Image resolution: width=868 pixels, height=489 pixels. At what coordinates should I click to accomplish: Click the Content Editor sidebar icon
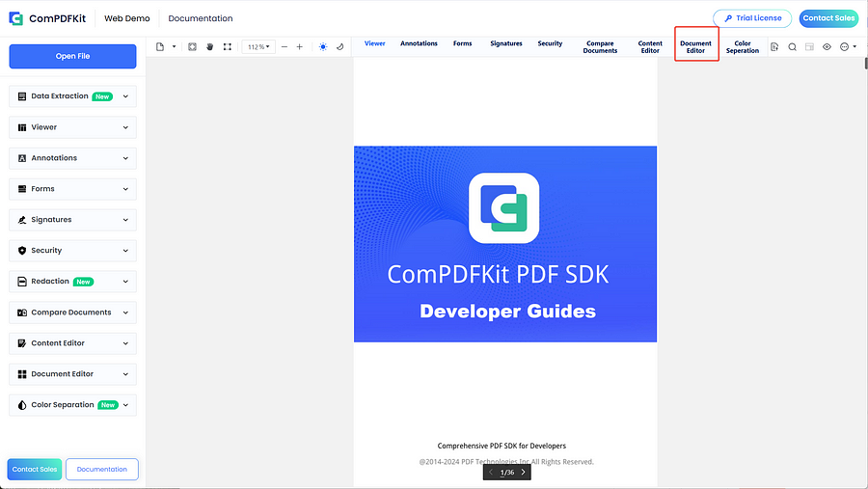click(x=22, y=343)
